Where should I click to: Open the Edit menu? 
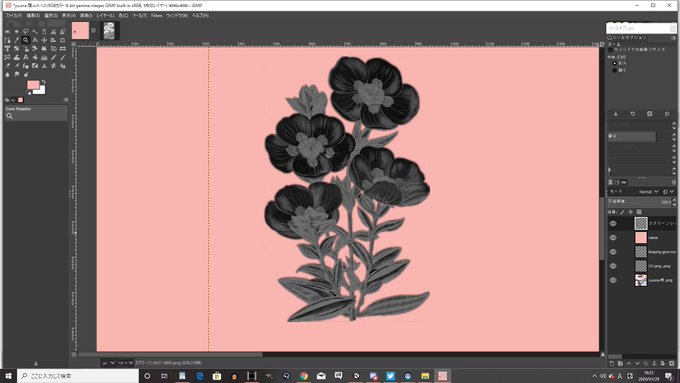33,15
